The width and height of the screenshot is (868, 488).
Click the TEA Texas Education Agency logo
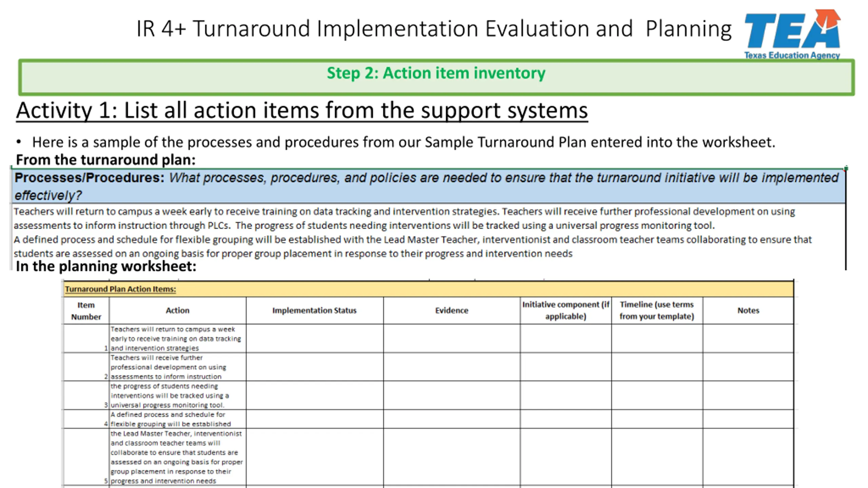[792, 34]
